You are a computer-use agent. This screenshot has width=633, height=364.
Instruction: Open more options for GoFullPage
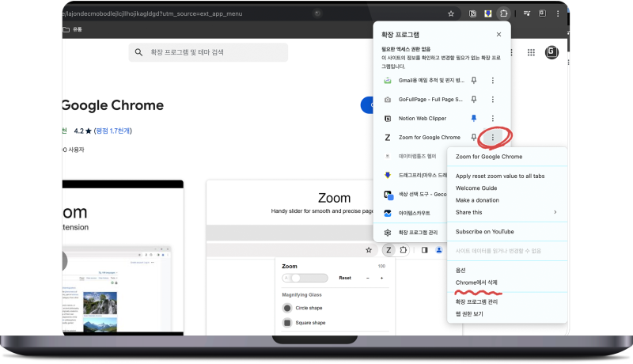click(x=492, y=99)
